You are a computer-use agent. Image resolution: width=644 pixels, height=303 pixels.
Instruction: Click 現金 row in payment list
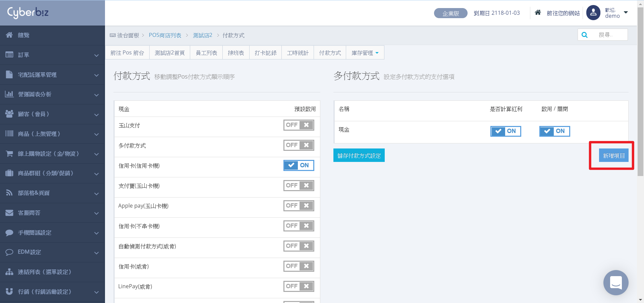[217, 109]
